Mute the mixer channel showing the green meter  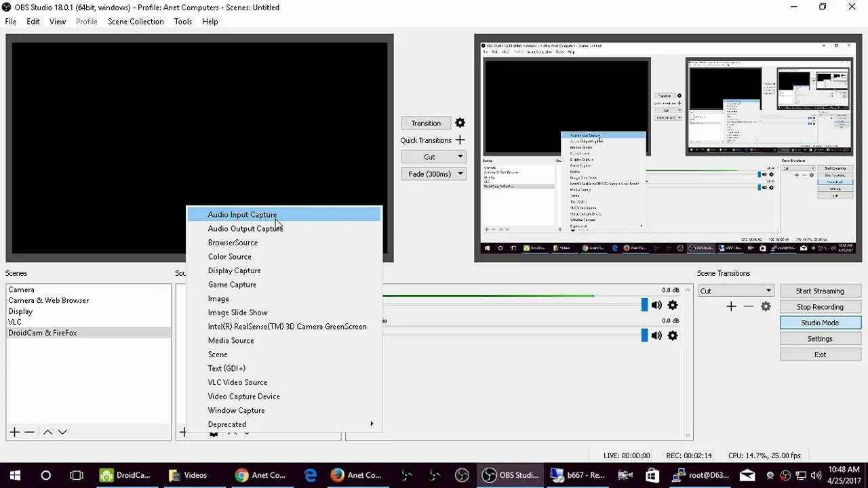[x=656, y=305]
